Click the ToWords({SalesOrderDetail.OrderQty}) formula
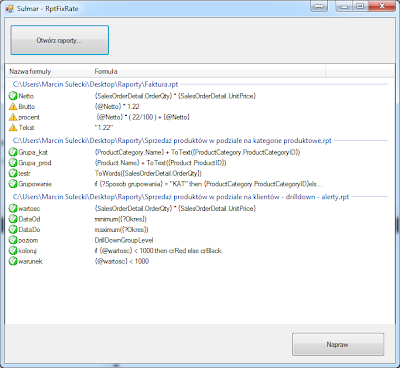The image size is (400, 368). point(148,173)
